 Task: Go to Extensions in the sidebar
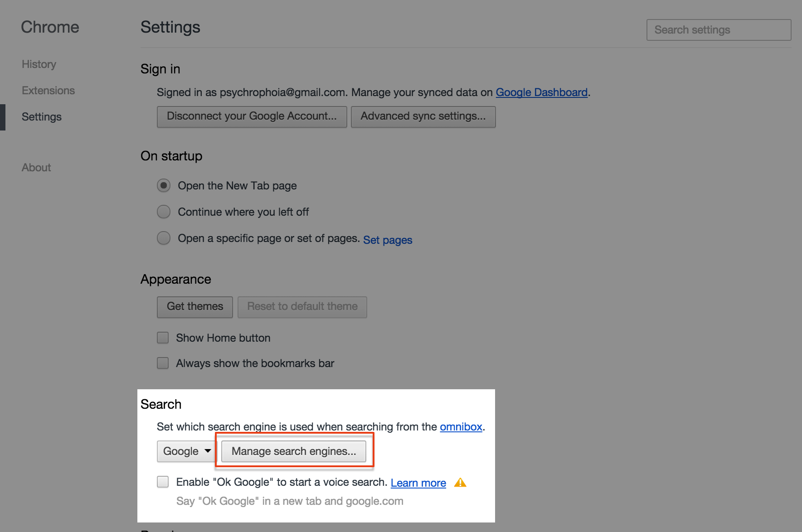coord(49,91)
